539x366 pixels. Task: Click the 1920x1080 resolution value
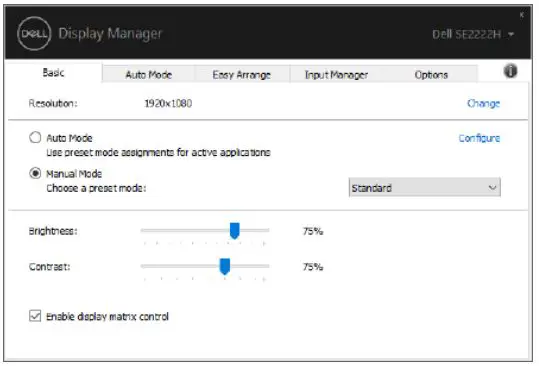168,103
